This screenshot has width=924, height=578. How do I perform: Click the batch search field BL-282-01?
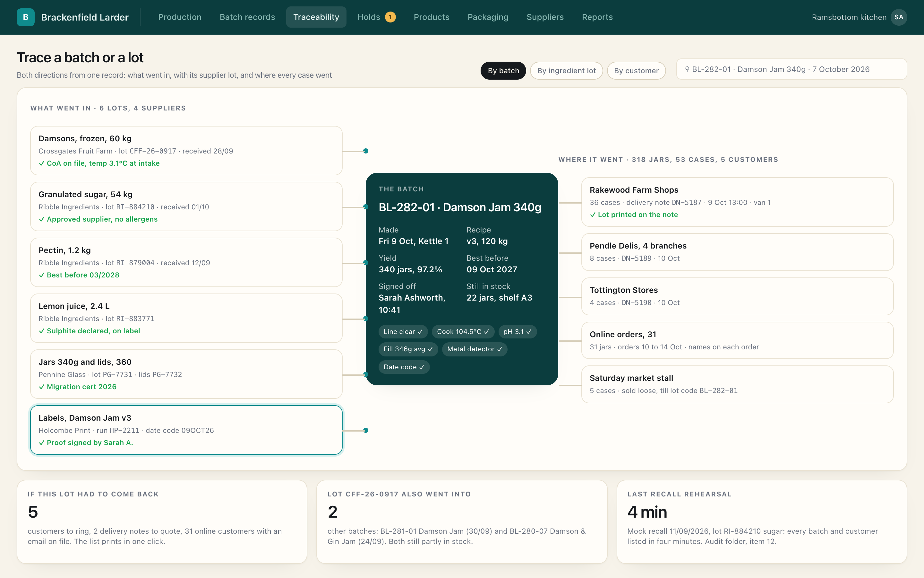[x=791, y=69]
